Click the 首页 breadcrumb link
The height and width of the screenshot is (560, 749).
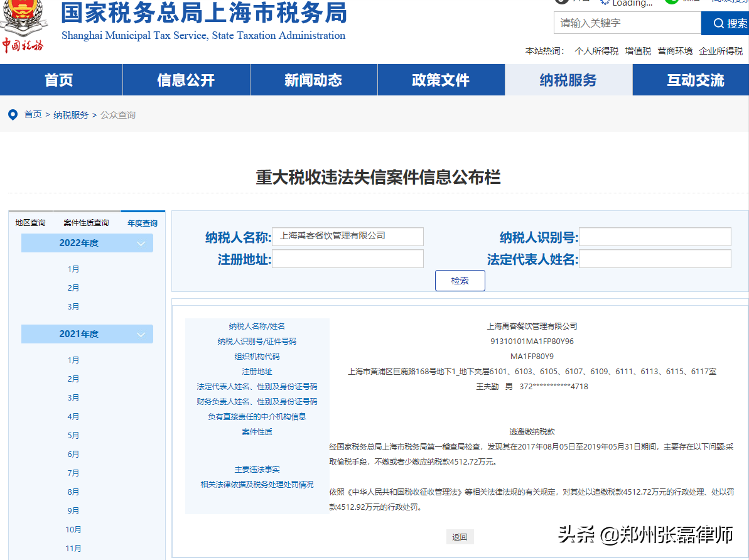point(33,114)
